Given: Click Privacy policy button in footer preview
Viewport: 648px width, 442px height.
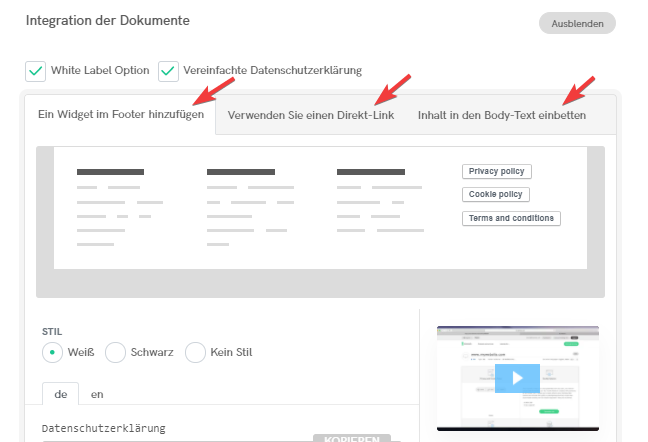Looking at the screenshot, I should pyautogui.click(x=497, y=172).
